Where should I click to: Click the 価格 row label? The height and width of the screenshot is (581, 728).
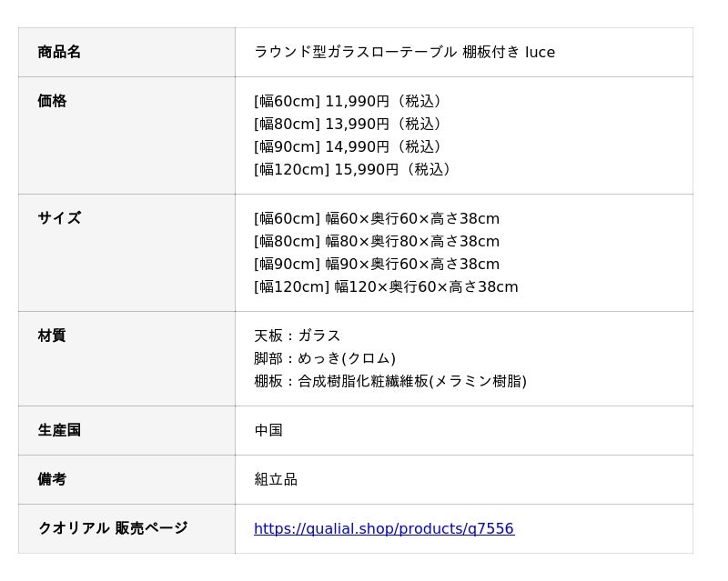pos(52,101)
